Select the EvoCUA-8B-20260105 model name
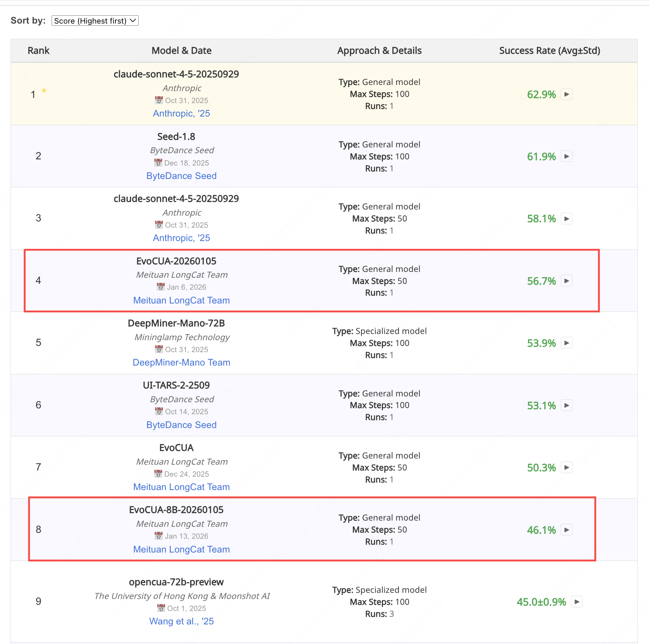The height and width of the screenshot is (644, 649). (x=176, y=510)
